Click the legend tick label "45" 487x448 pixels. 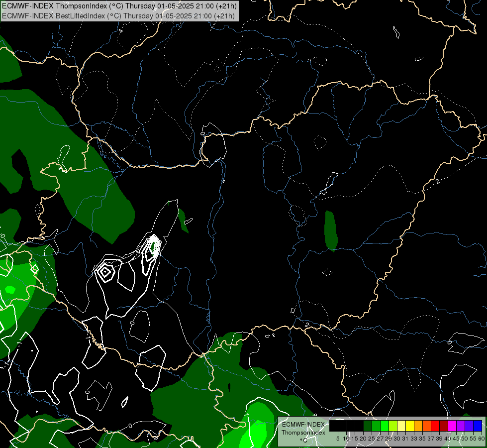tap(456, 439)
